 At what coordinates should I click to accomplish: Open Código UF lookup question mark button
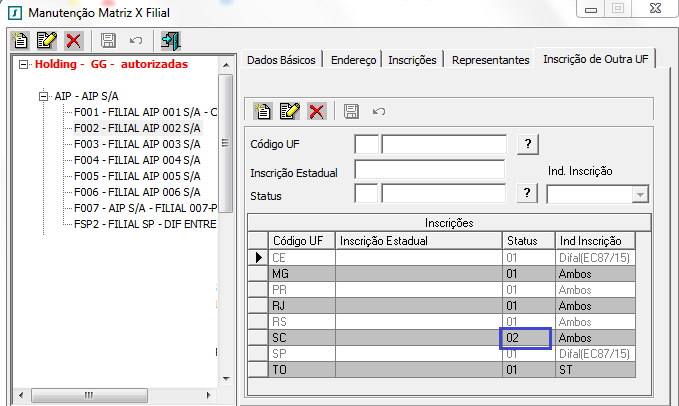pyautogui.click(x=528, y=144)
